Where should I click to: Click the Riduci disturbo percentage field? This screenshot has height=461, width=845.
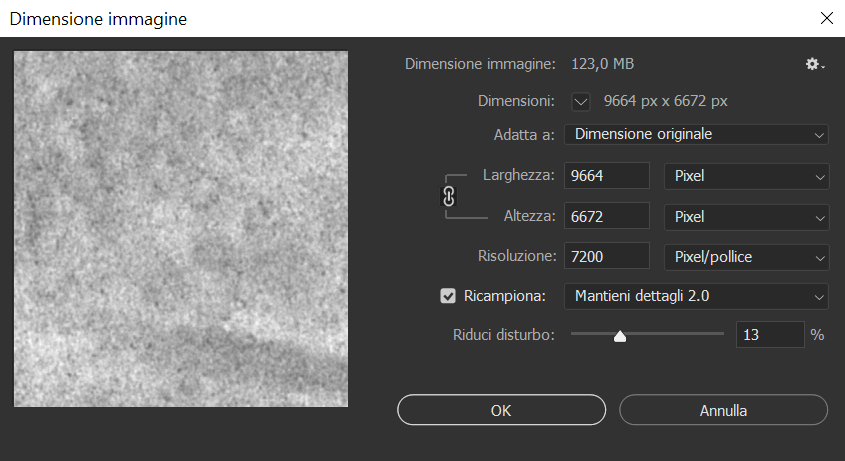(x=770, y=335)
